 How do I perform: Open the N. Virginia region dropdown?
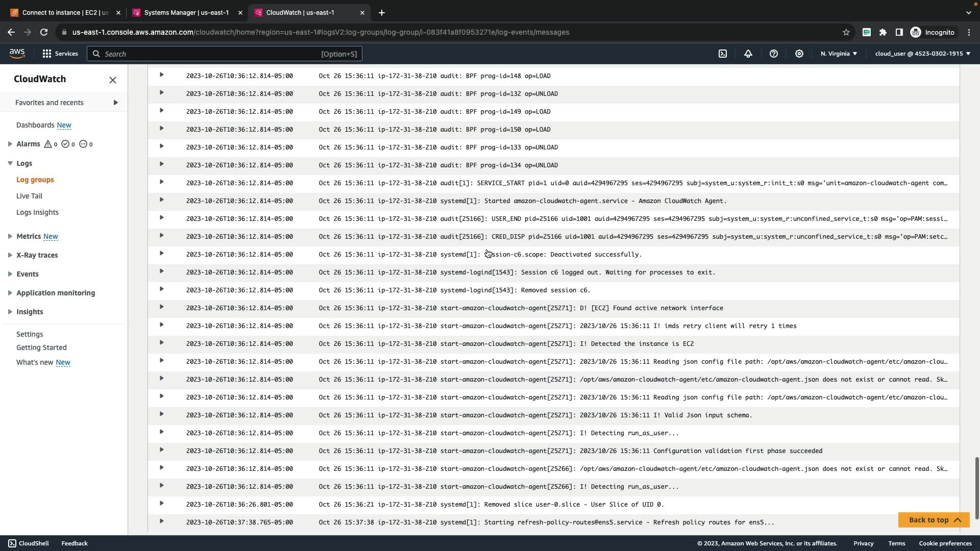[839, 54]
